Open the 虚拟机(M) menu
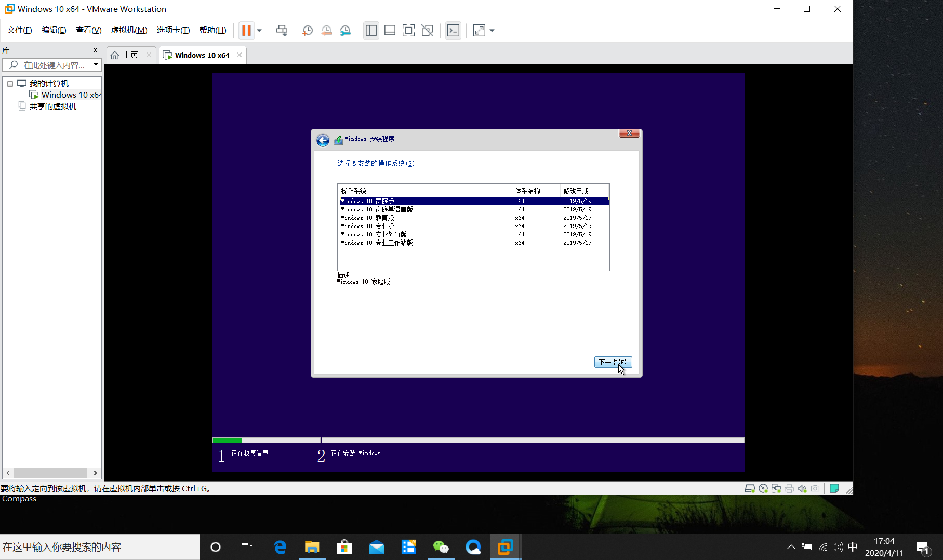Screen dimensions: 943x560 [129, 30]
